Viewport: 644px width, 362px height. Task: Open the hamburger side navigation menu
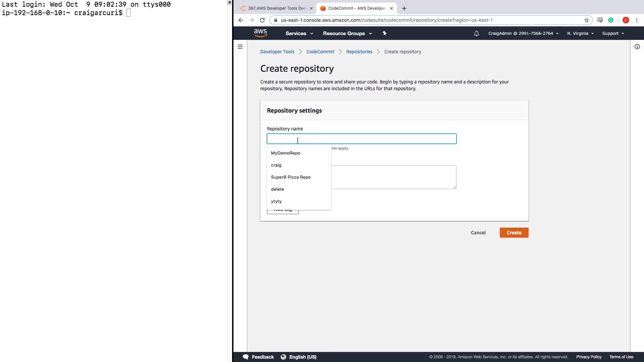(240, 47)
